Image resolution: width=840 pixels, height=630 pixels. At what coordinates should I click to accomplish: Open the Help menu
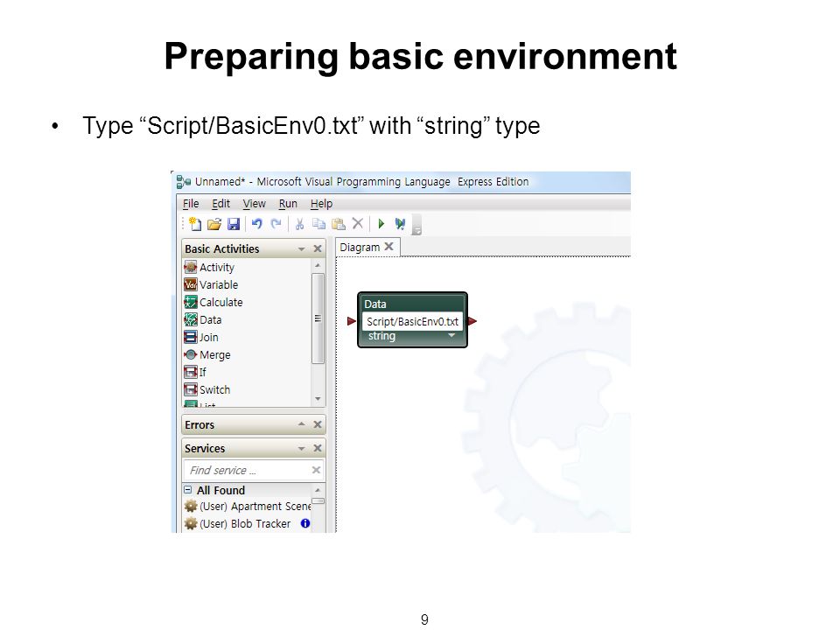pyautogui.click(x=321, y=204)
